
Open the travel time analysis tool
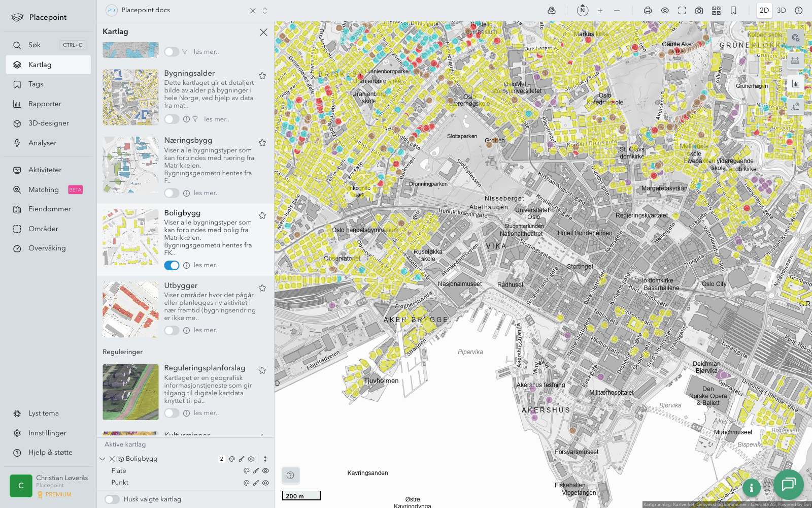[795, 107]
